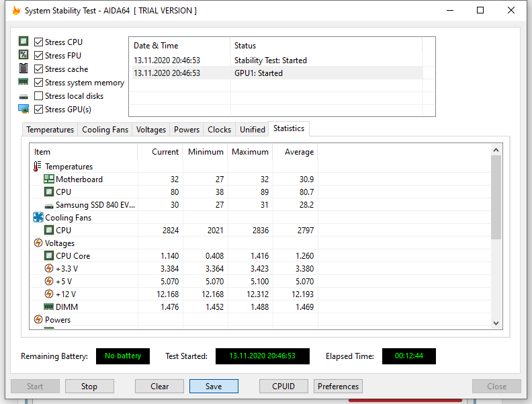This screenshot has width=532, height=404.
Task: Click the Samsung SSD drive icon
Action: (49, 206)
